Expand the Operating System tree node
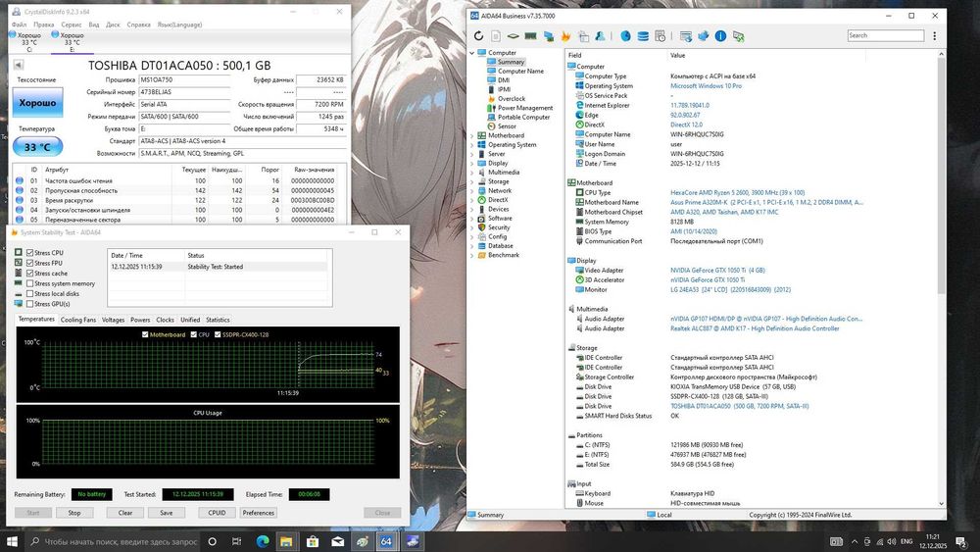The height and width of the screenshot is (552, 980). click(472, 144)
